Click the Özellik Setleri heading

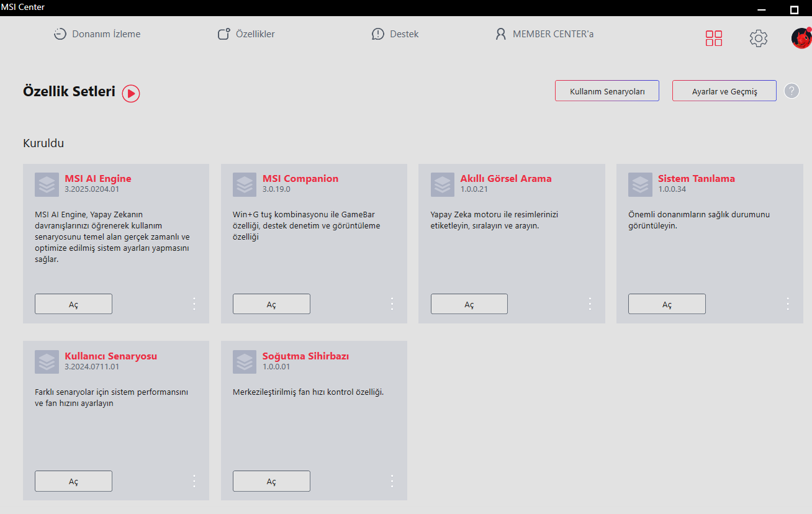coord(69,92)
